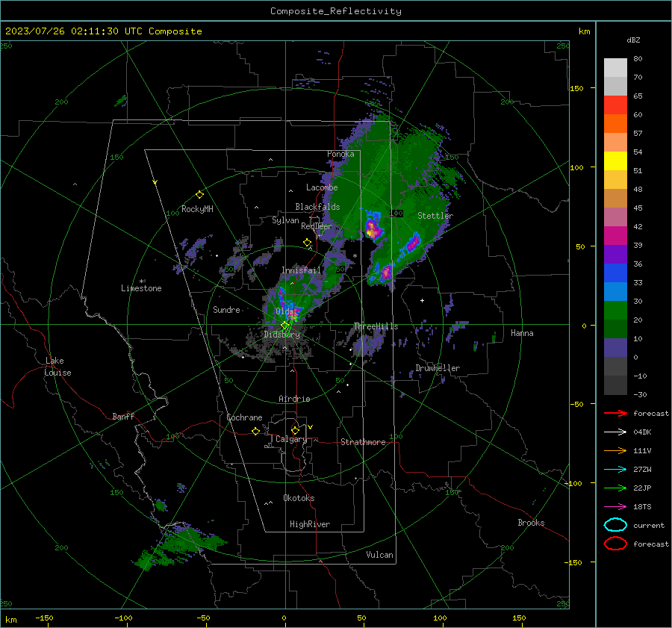
Task: Click the Banff label
Action: pyautogui.click(x=123, y=417)
